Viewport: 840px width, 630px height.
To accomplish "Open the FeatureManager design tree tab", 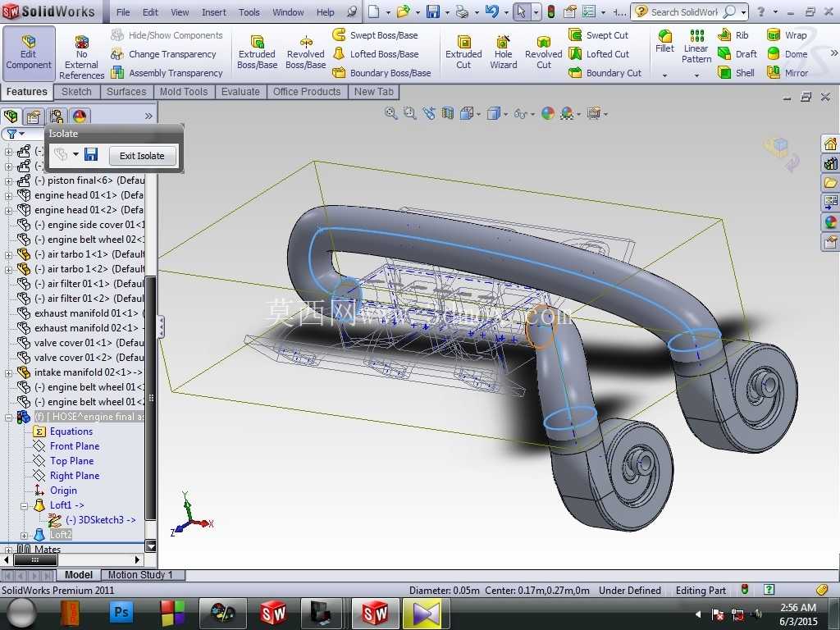I will (x=11, y=116).
